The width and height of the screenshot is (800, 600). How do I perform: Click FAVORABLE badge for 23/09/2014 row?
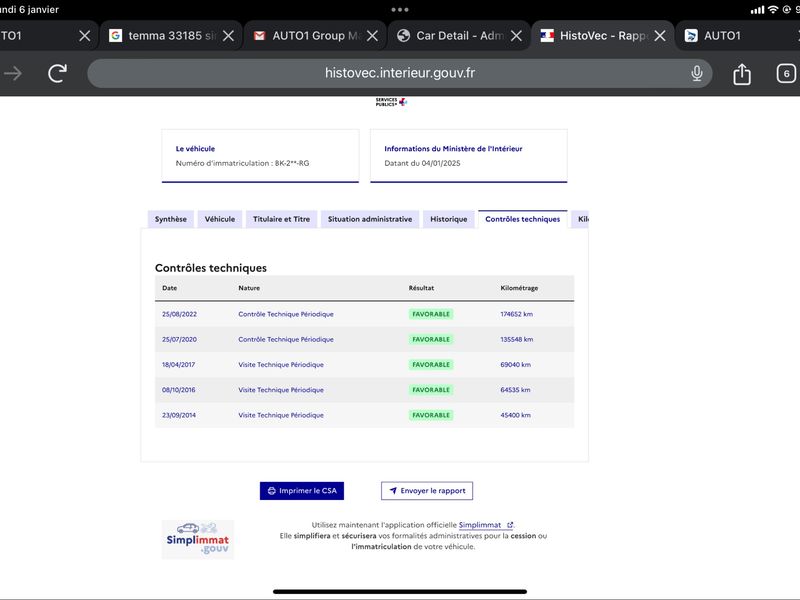click(x=431, y=415)
